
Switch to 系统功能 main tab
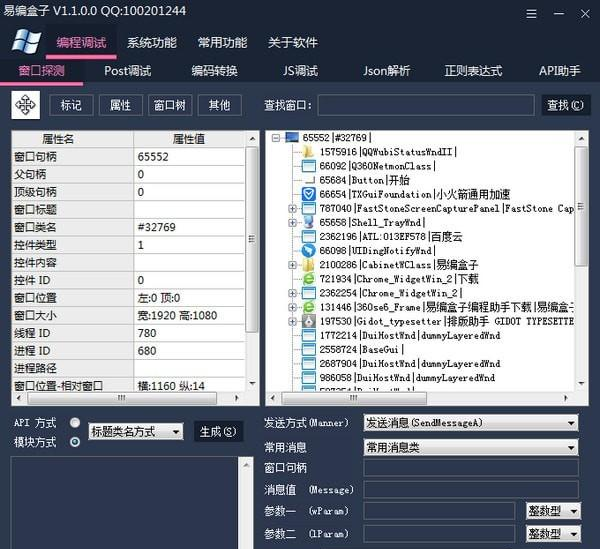pos(152,42)
